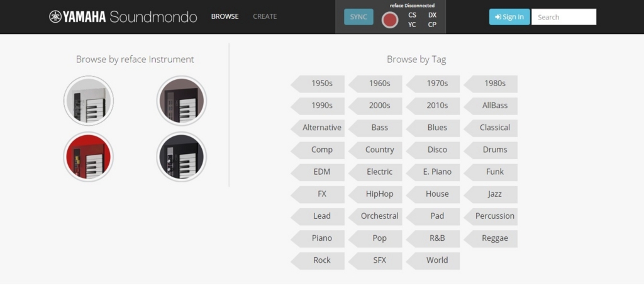
Task: Filter sounds by Pad tag
Action: pyautogui.click(x=433, y=217)
